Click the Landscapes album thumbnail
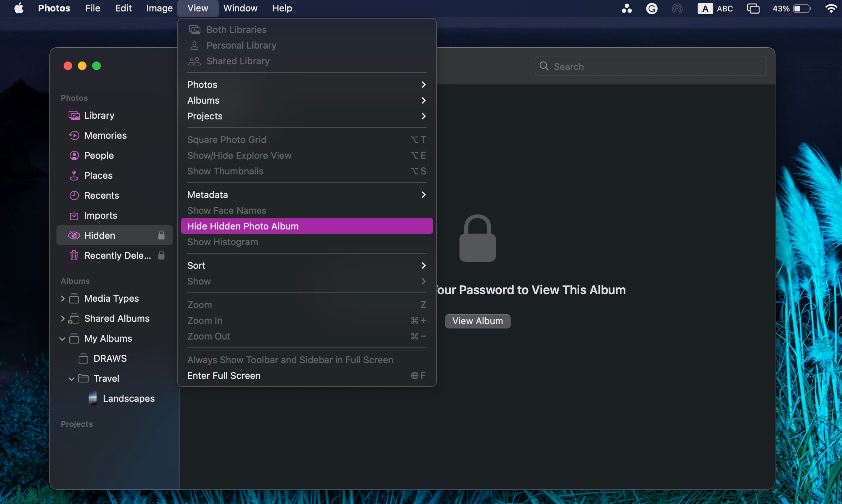This screenshot has width=842, height=504. (x=93, y=398)
